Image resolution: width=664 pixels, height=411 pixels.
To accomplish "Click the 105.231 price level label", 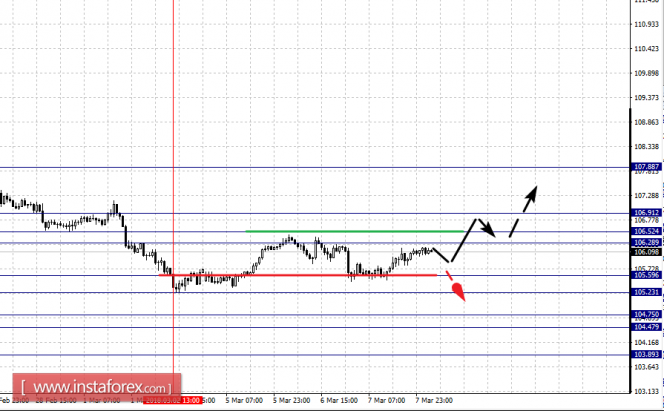I will tap(645, 292).
